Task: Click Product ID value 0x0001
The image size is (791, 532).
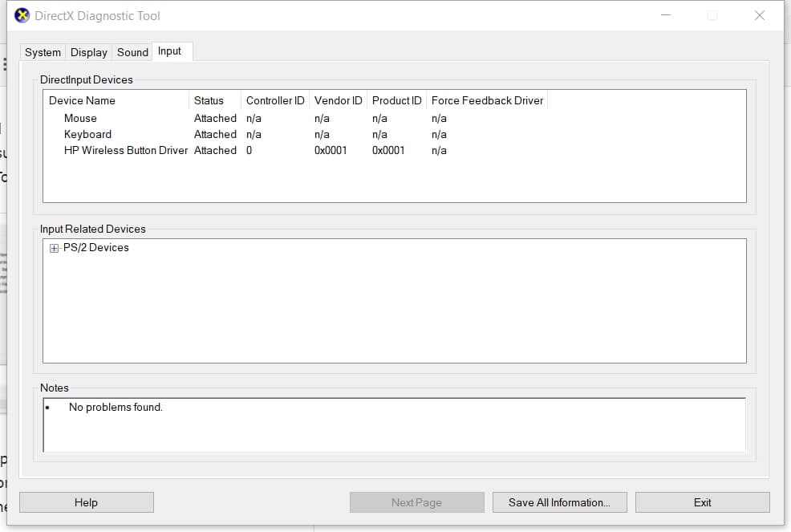Action: click(388, 150)
